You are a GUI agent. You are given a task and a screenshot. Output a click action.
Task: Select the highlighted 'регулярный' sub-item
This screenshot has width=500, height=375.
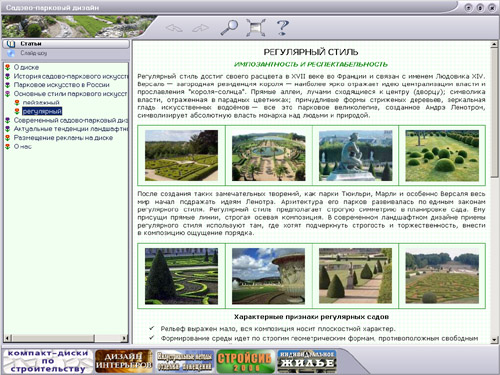[42, 111]
